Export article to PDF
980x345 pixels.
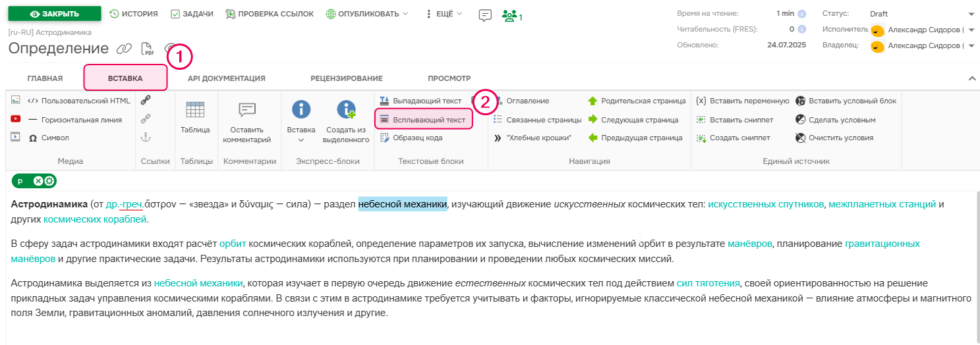148,49
